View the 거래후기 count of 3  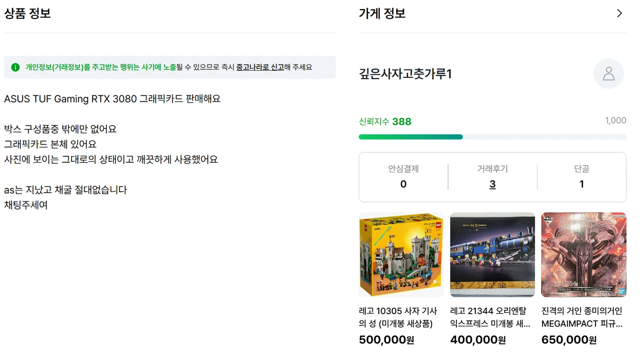493,184
